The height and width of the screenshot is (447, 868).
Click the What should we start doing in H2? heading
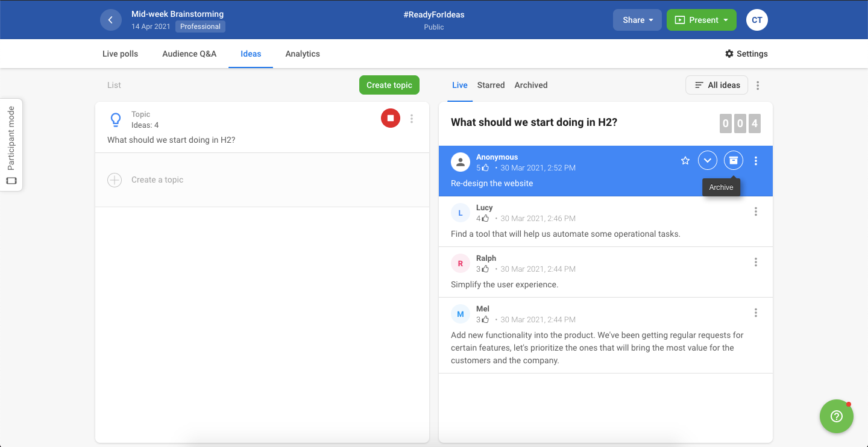(534, 122)
